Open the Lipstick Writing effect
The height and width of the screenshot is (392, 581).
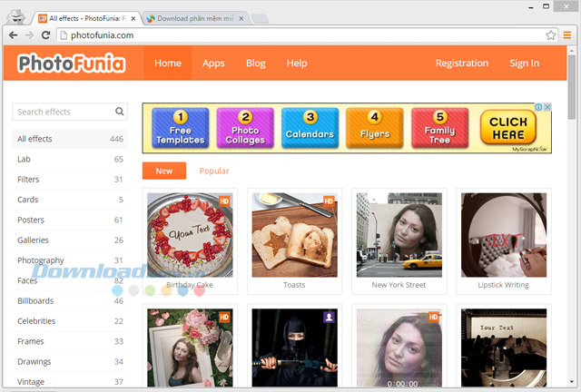pos(504,235)
